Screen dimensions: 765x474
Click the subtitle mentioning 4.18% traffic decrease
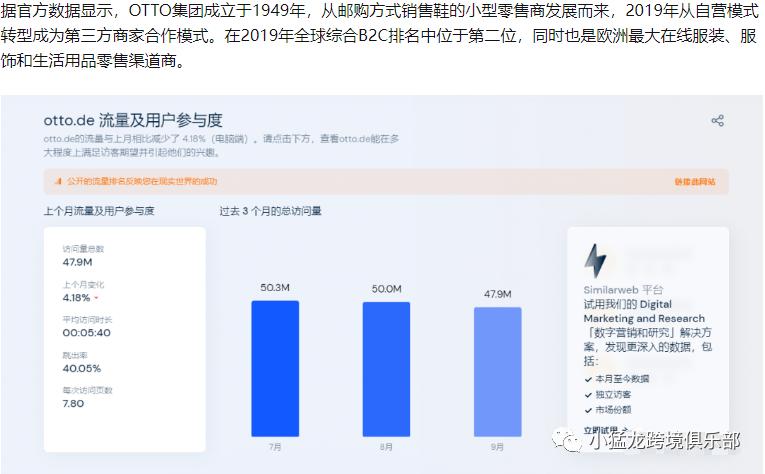pos(221,145)
